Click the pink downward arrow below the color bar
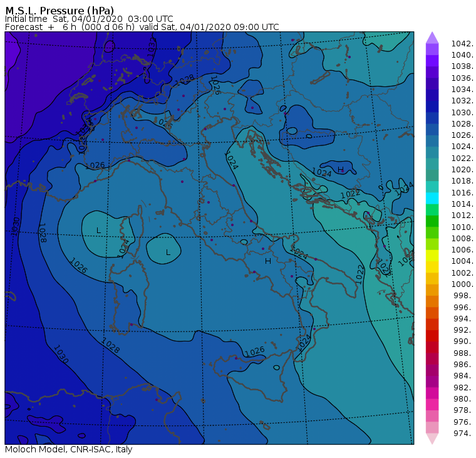This screenshot has width=476, height=458. tap(432, 439)
